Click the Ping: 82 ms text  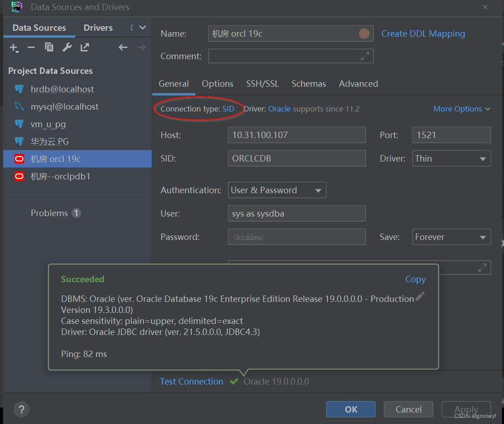(84, 354)
